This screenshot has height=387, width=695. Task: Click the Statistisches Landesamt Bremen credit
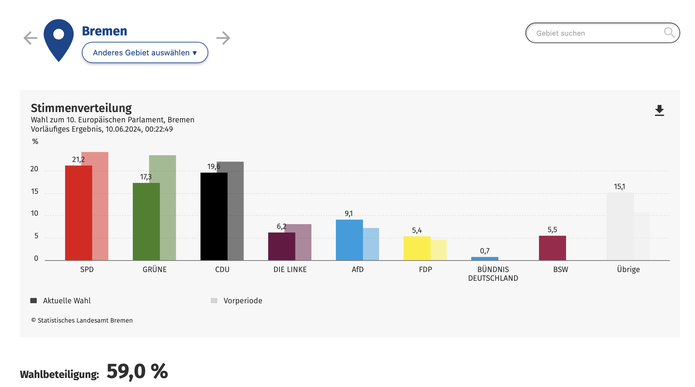pyautogui.click(x=82, y=320)
